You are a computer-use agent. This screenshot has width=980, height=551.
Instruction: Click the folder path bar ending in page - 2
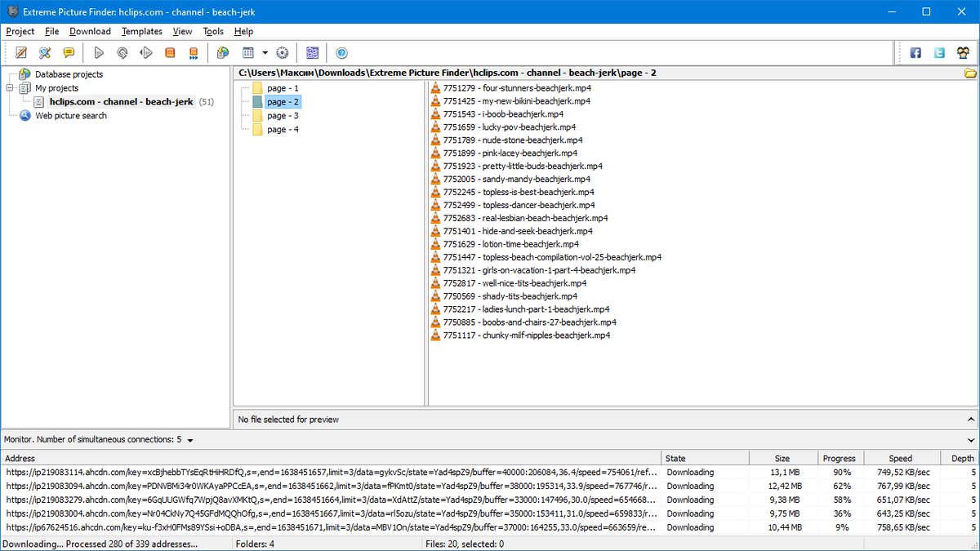coord(598,73)
